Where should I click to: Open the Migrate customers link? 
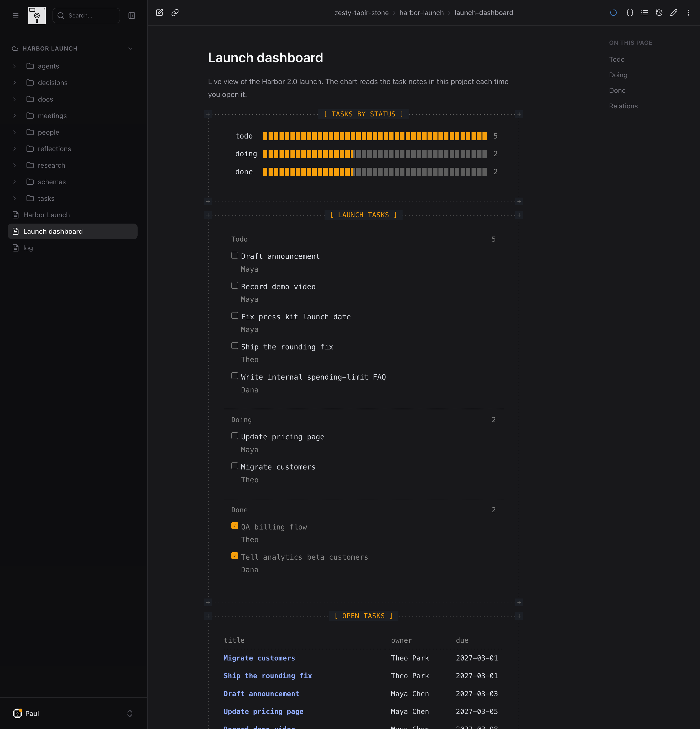(259, 658)
